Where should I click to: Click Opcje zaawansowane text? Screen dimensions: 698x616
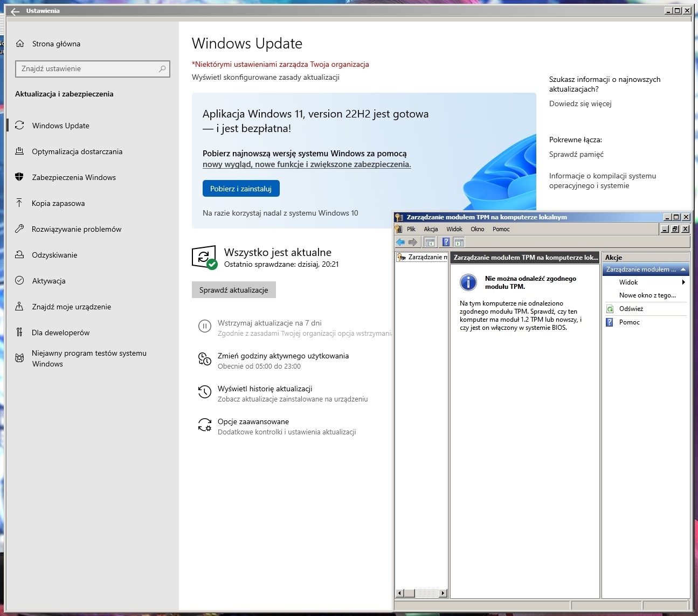[253, 421]
